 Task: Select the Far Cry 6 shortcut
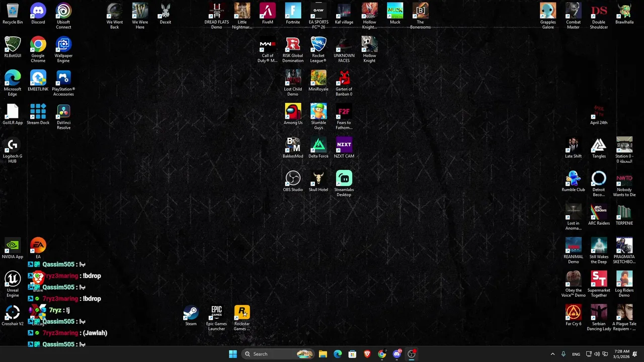click(573, 315)
